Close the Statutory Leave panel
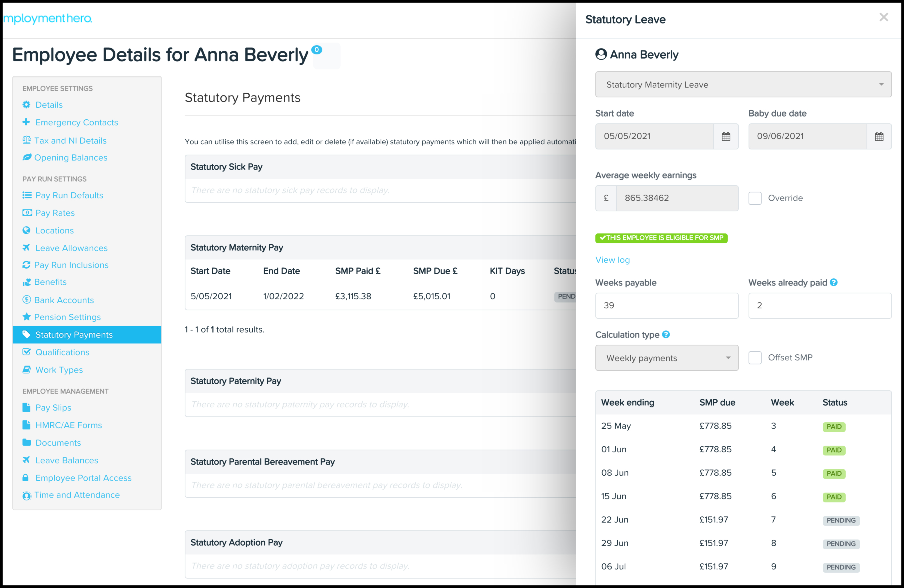The height and width of the screenshot is (588, 904). pos(883,17)
